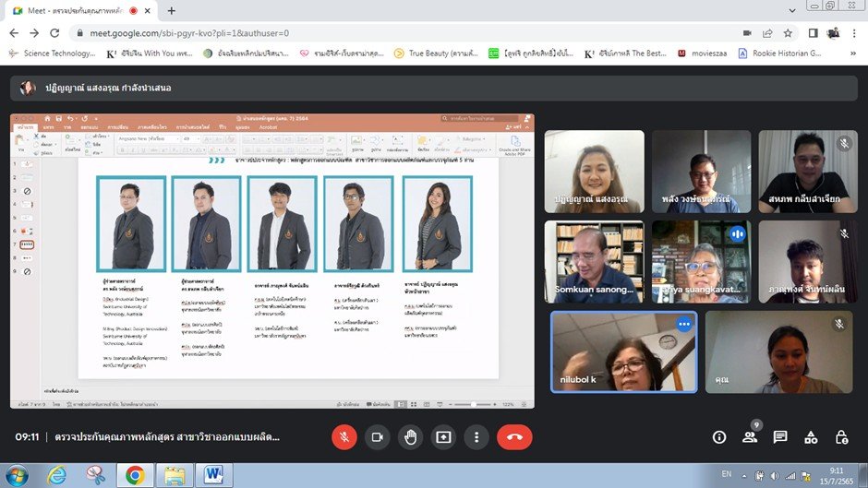Toggle the camera in Meet
Image resolution: width=868 pixels, height=488 pixels.
(x=377, y=437)
